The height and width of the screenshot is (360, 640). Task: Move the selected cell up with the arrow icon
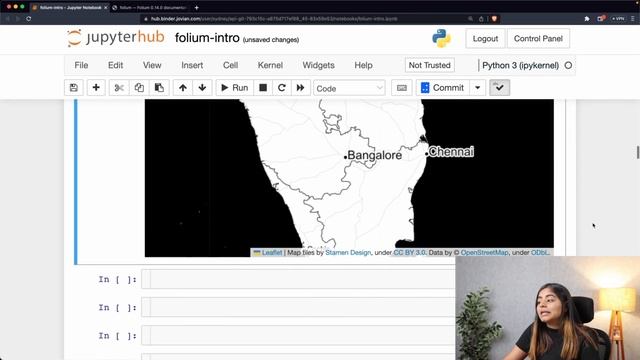[x=183, y=88]
